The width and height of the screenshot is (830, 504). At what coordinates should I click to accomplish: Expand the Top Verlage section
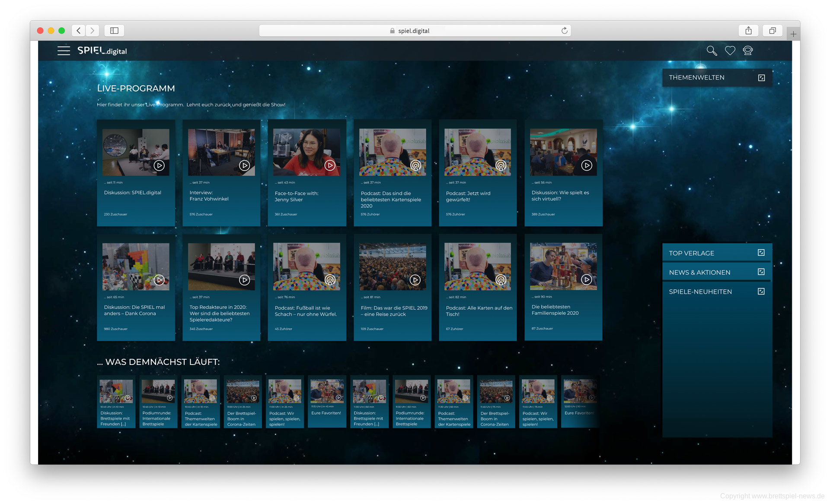(x=761, y=253)
